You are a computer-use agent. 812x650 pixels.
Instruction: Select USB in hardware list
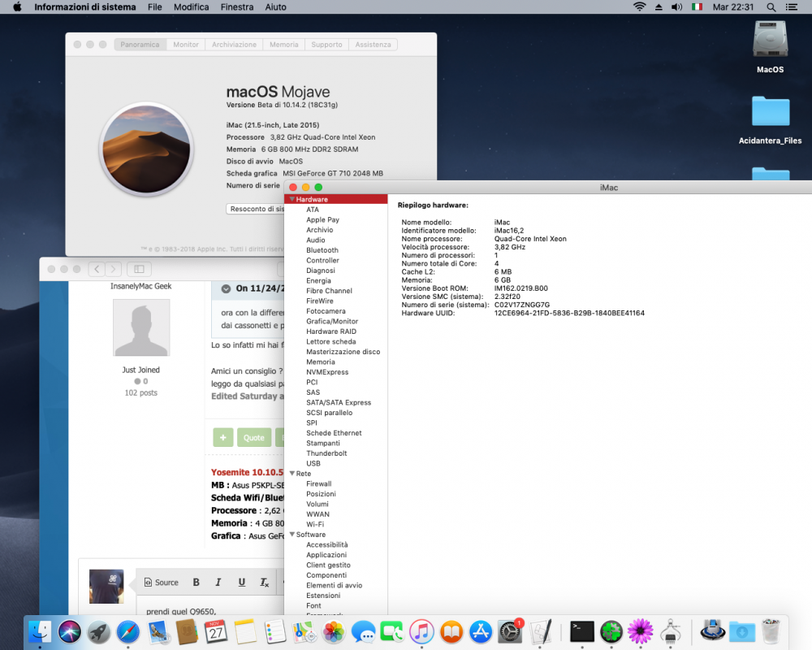coord(313,463)
